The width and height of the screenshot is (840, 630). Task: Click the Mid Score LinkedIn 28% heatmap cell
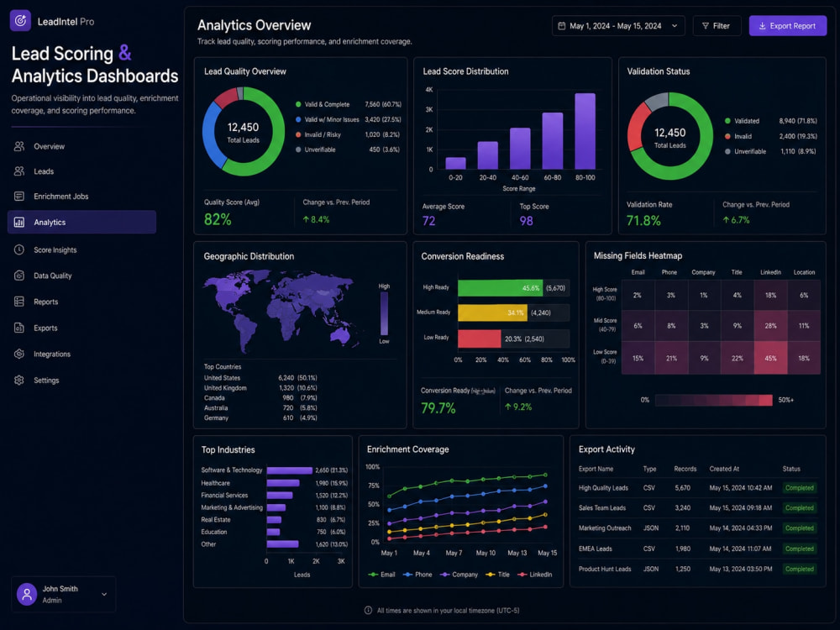click(x=770, y=326)
